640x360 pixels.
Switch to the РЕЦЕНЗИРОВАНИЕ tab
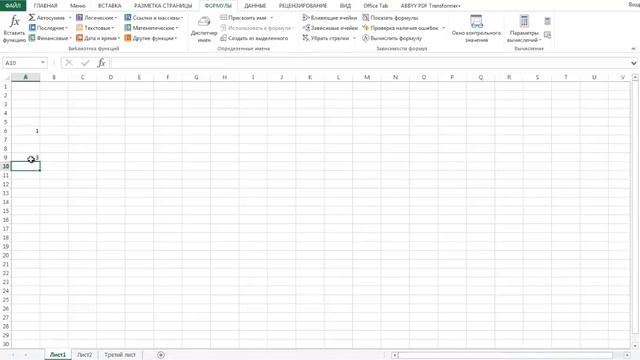click(303, 6)
